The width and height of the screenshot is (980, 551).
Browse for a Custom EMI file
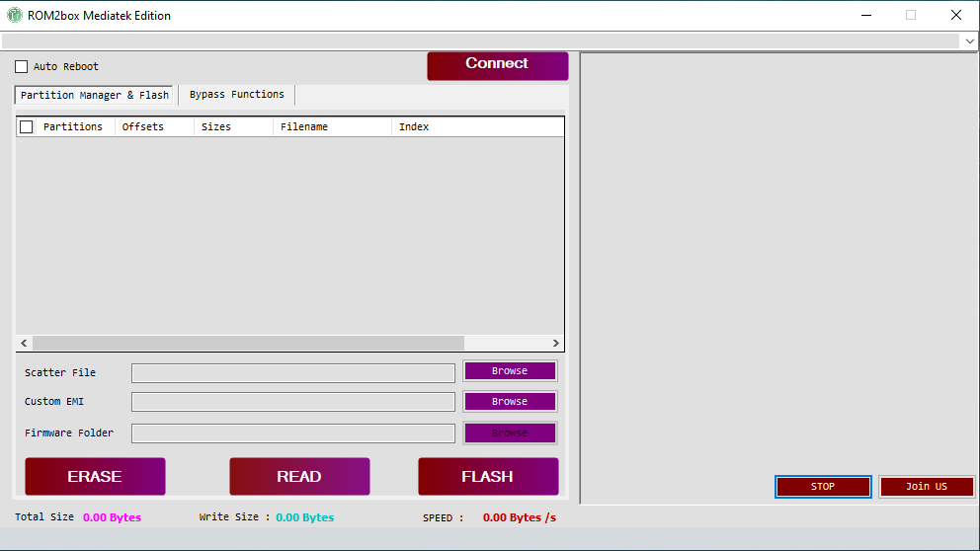click(510, 402)
